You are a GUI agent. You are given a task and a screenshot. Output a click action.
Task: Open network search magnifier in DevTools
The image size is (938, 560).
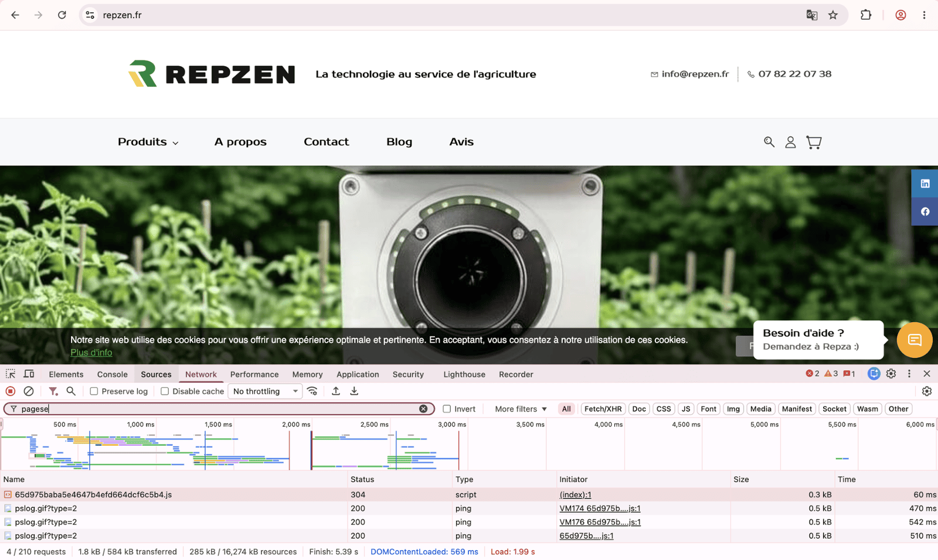pyautogui.click(x=71, y=391)
